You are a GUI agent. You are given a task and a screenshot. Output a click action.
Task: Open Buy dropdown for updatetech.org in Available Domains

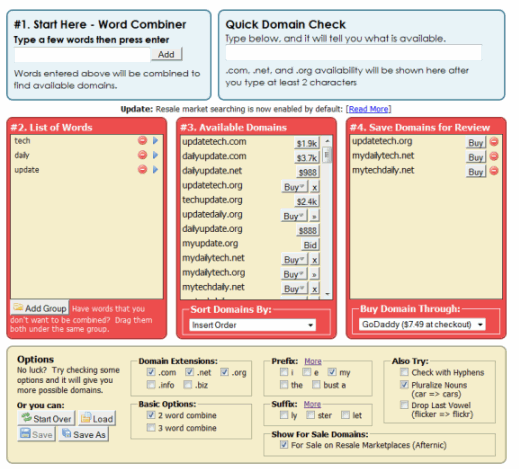294,187
